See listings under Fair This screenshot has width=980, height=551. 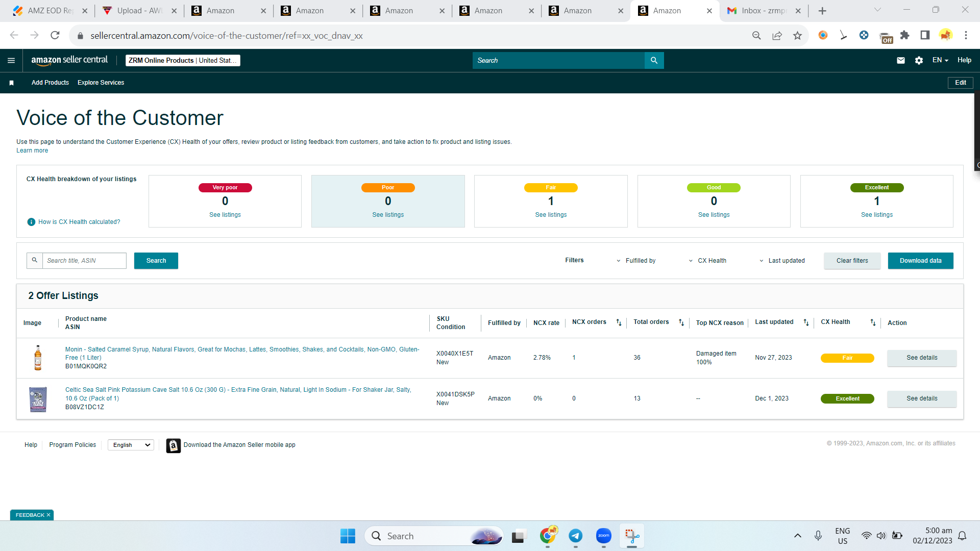pyautogui.click(x=551, y=215)
